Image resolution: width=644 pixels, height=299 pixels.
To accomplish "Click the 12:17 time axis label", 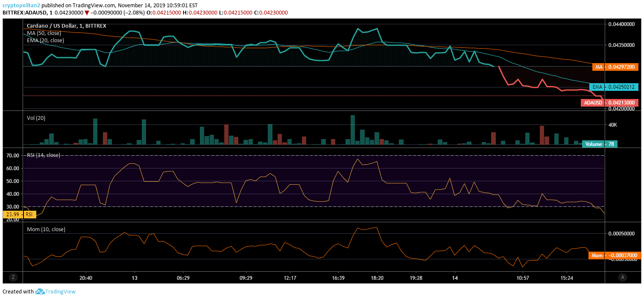I will tap(290, 278).
